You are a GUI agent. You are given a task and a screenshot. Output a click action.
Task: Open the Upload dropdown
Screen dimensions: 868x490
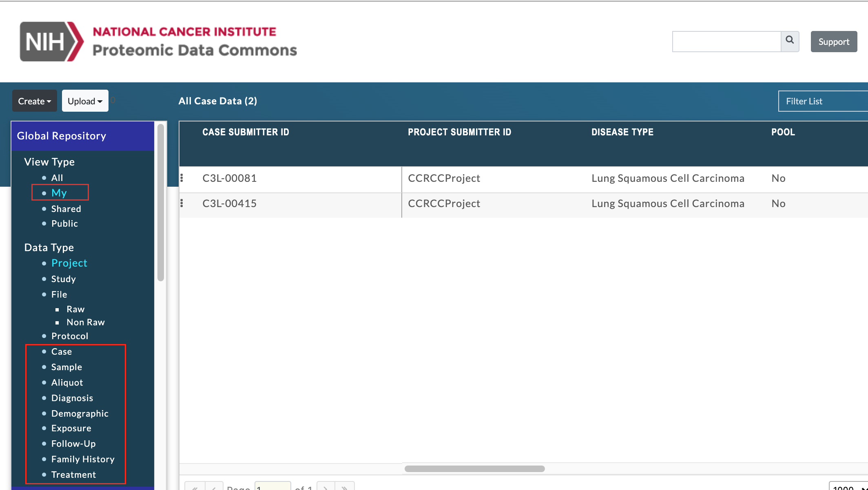(85, 101)
